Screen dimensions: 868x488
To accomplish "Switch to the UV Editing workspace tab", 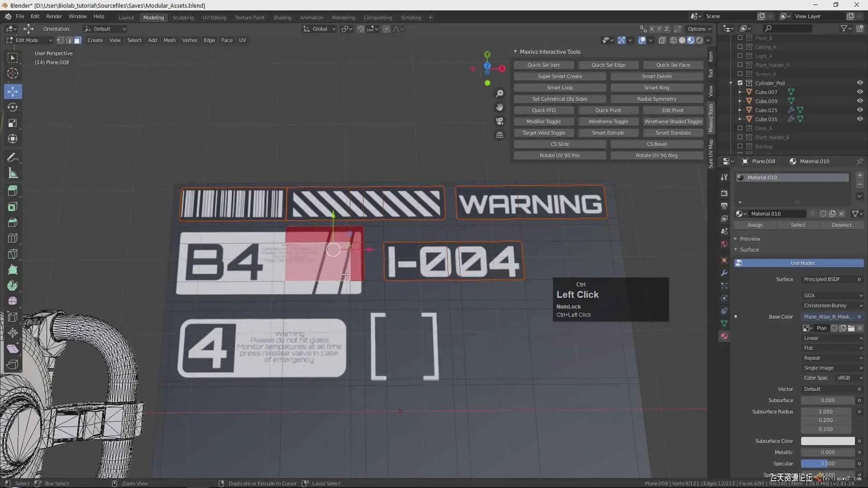I will 214,18.
